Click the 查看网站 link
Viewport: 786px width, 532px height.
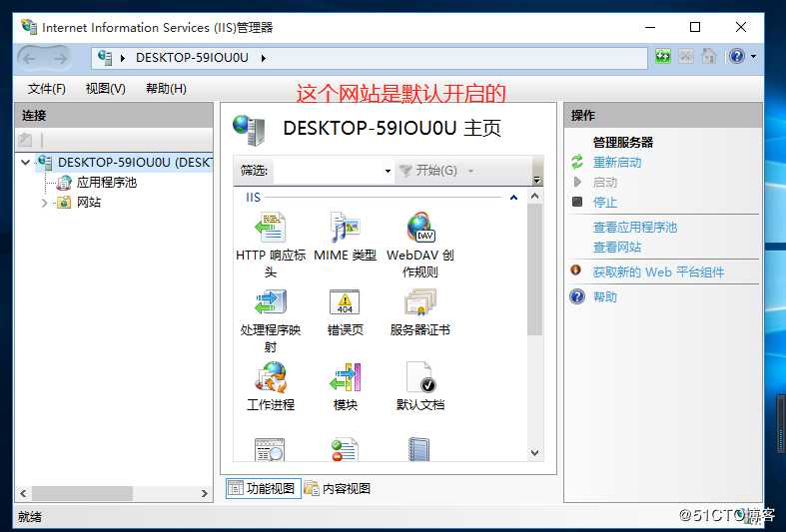[617, 247]
